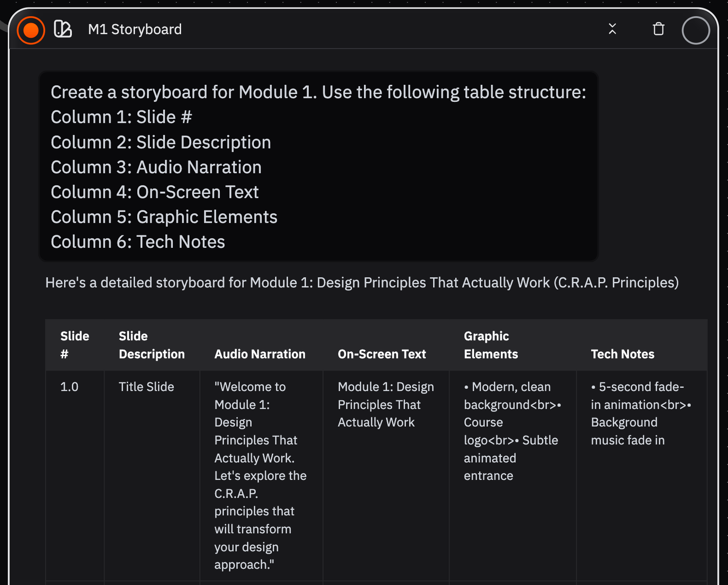Open the circular profile avatar
The width and height of the screenshot is (728, 585).
(695, 30)
